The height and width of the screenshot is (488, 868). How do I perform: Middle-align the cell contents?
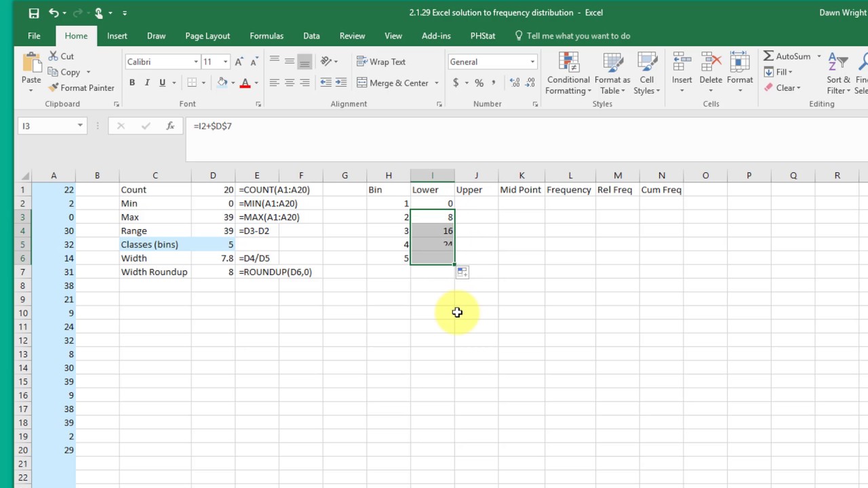pos(290,61)
